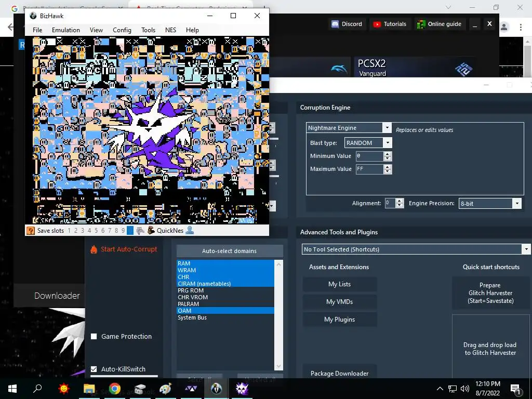The width and height of the screenshot is (532, 399).
Task: Click the blue user icon after QuickNes
Action: (x=190, y=230)
